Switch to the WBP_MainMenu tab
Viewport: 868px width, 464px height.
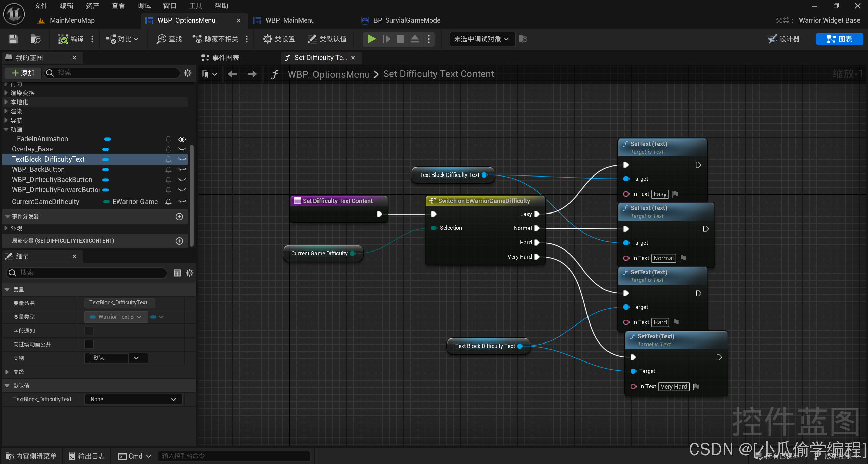click(290, 20)
